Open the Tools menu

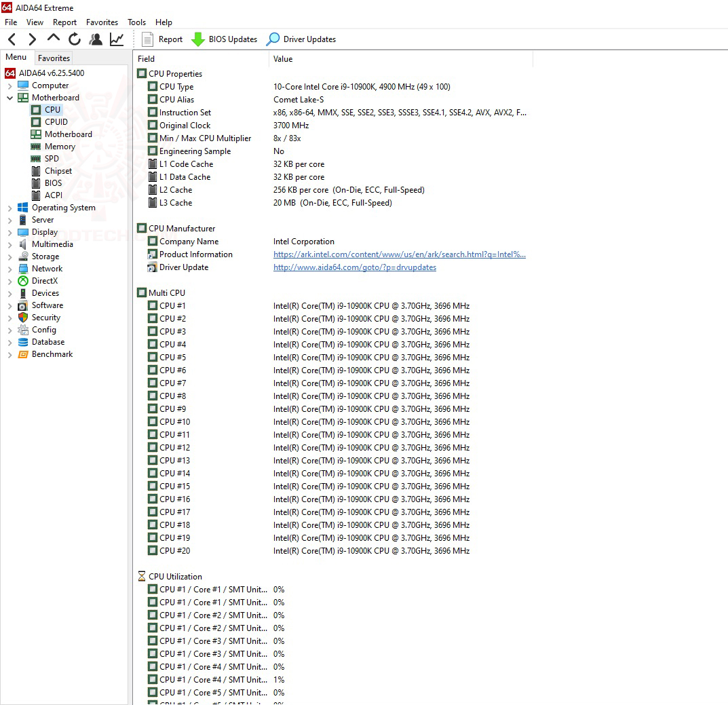point(136,22)
